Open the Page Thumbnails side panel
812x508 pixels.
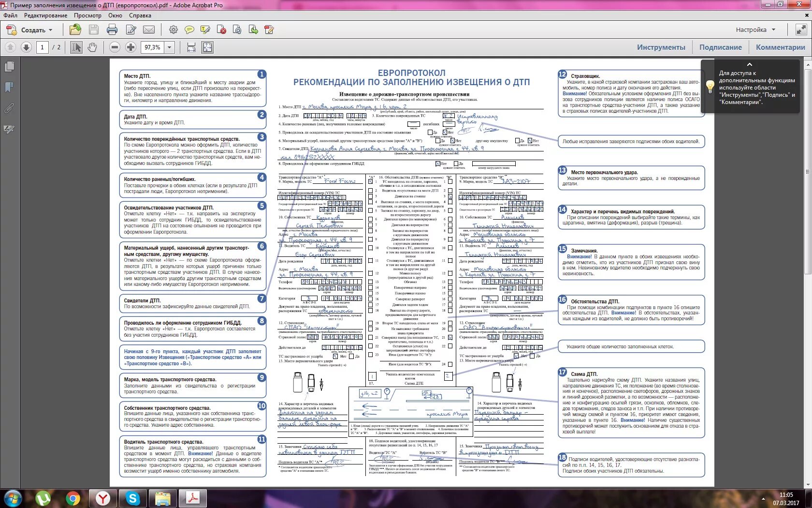[x=9, y=67]
